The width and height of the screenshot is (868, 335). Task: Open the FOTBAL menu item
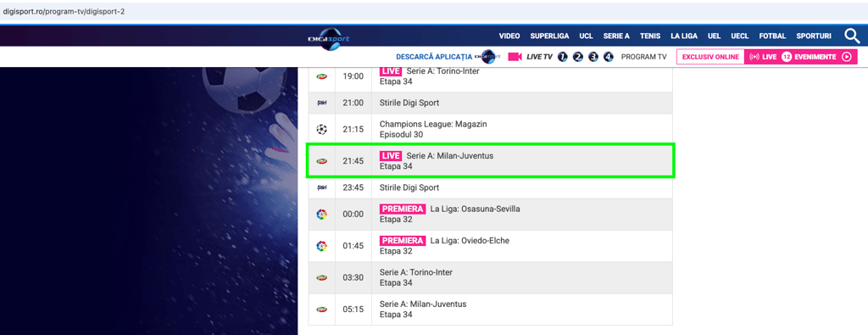click(773, 36)
